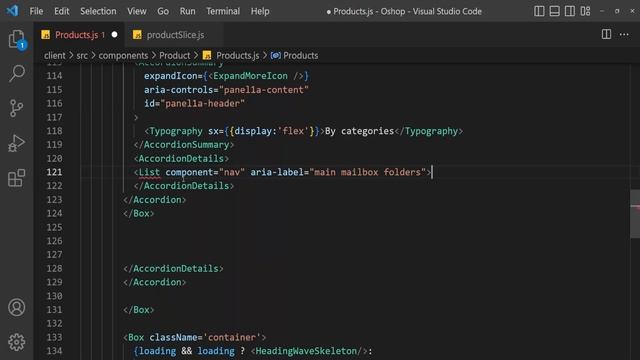640x360 pixels.
Task: Split the editor to the right
Action: [x=607, y=35]
